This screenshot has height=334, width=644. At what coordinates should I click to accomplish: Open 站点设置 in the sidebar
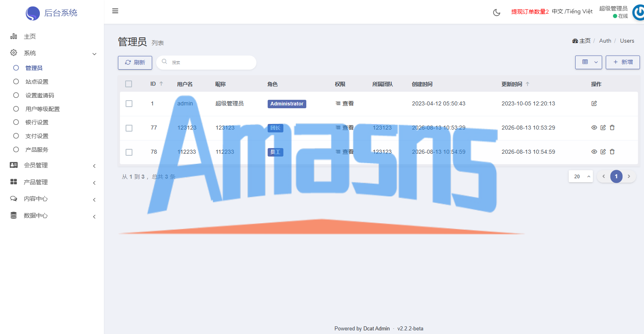pos(37,82)
